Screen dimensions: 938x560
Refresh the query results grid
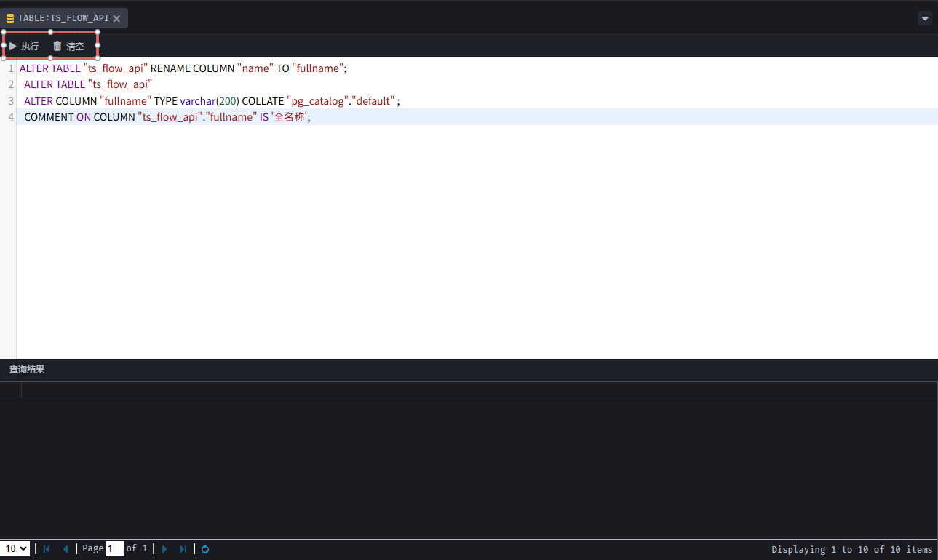(205, 549)
